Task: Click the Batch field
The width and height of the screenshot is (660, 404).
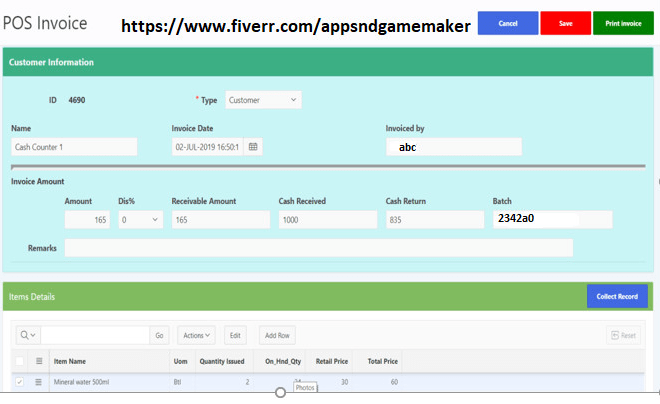Action: [553, 220]
